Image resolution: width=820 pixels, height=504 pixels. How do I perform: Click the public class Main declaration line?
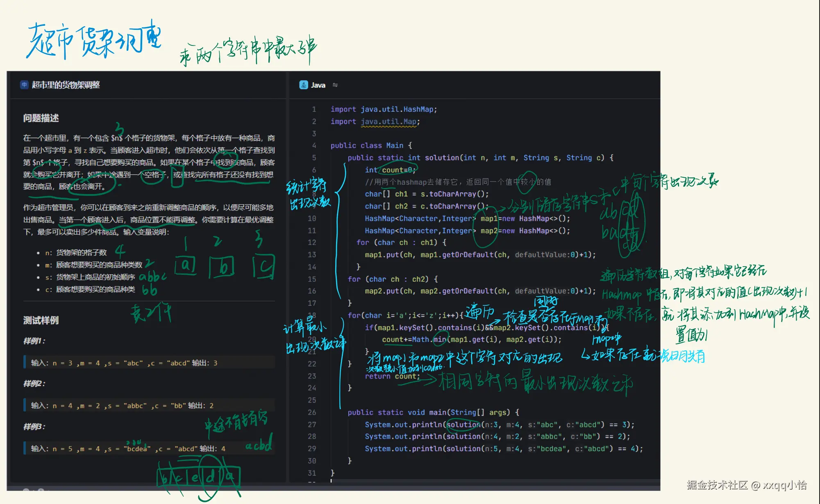pyautogui.click(x=371, y=145)
